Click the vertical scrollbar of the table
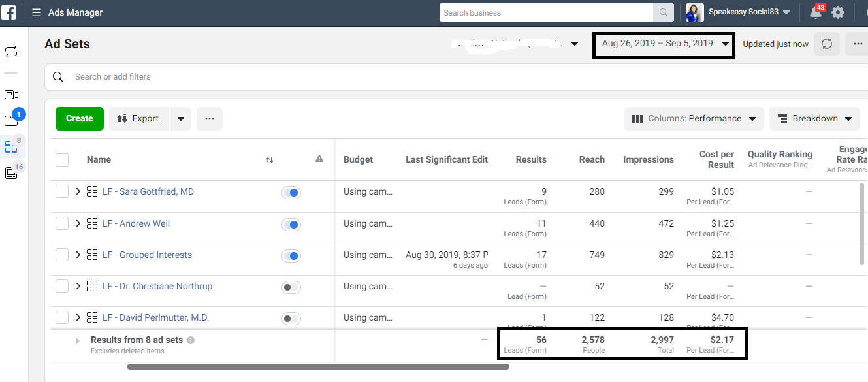868x382 pixels. 863,223
